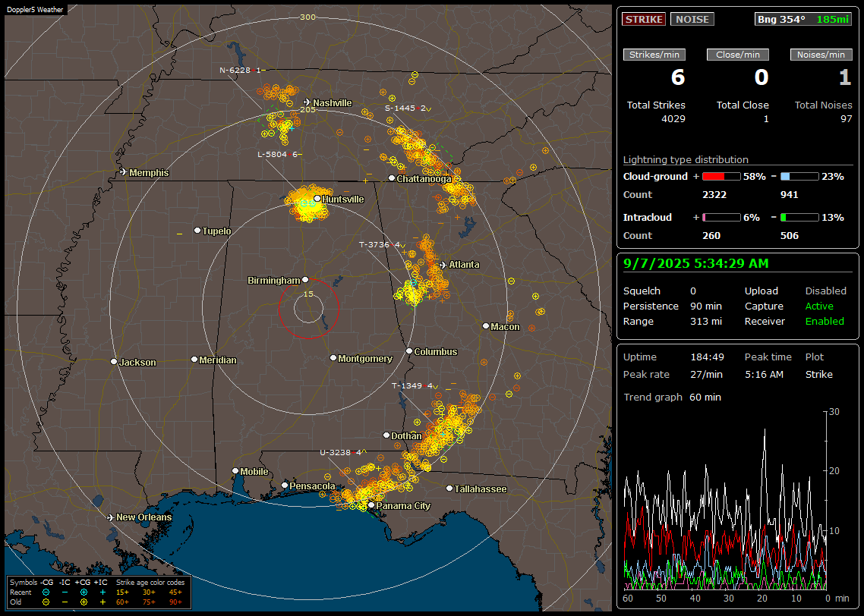Click the Plot Strike value
864x616 pixels.
(x=818, y=374)
